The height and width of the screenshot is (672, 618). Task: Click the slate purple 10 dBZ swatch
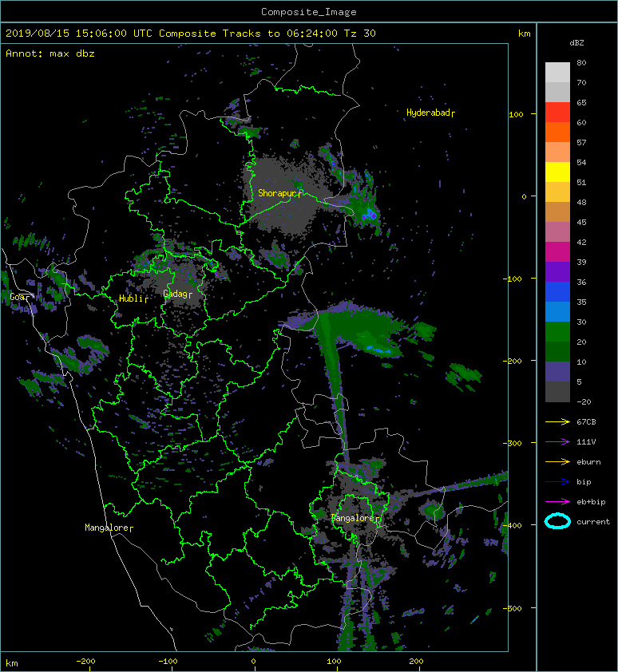click(x=557, y=372)
